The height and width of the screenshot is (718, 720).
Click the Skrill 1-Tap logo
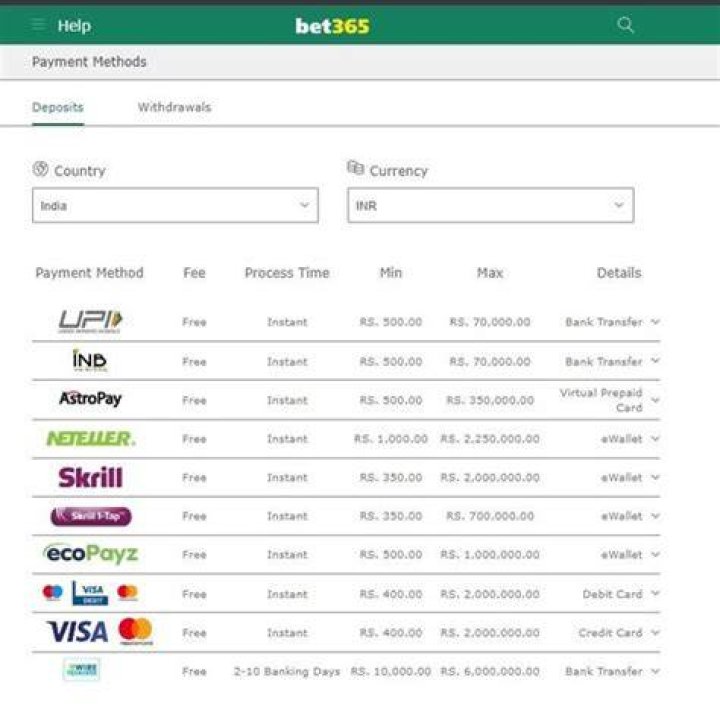pyautogui.click(x=91, y=516)
